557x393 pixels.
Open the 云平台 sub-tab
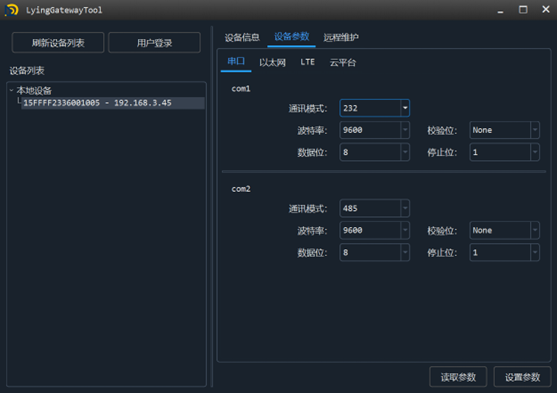click(342, 63)
